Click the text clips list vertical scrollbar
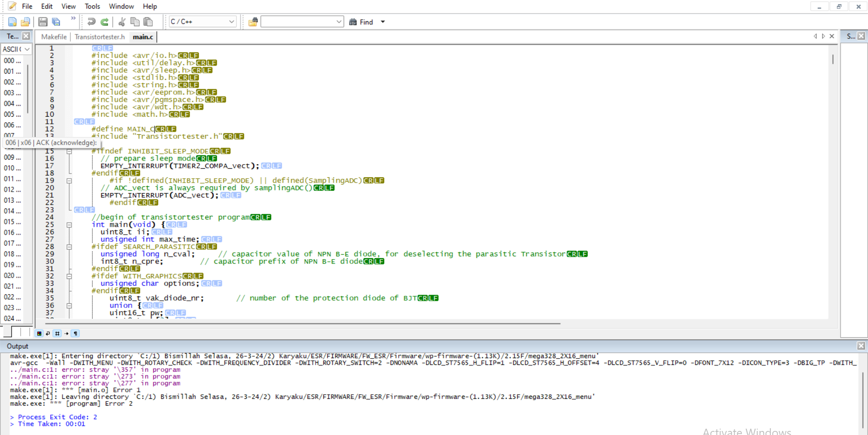 (x=28, y=89)
